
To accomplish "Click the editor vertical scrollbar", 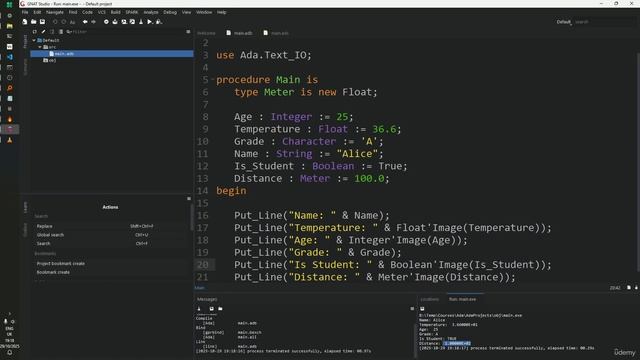I will (637, 161).
